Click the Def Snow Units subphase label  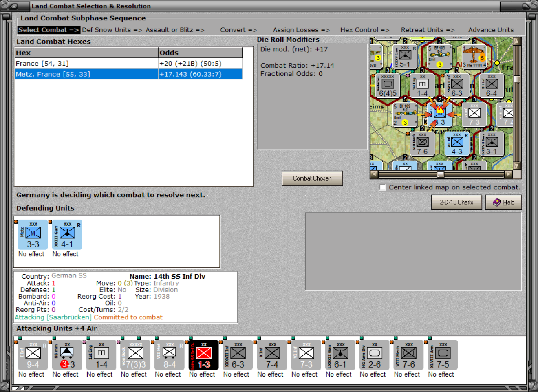pyautogui.click(x=112, y=30)
